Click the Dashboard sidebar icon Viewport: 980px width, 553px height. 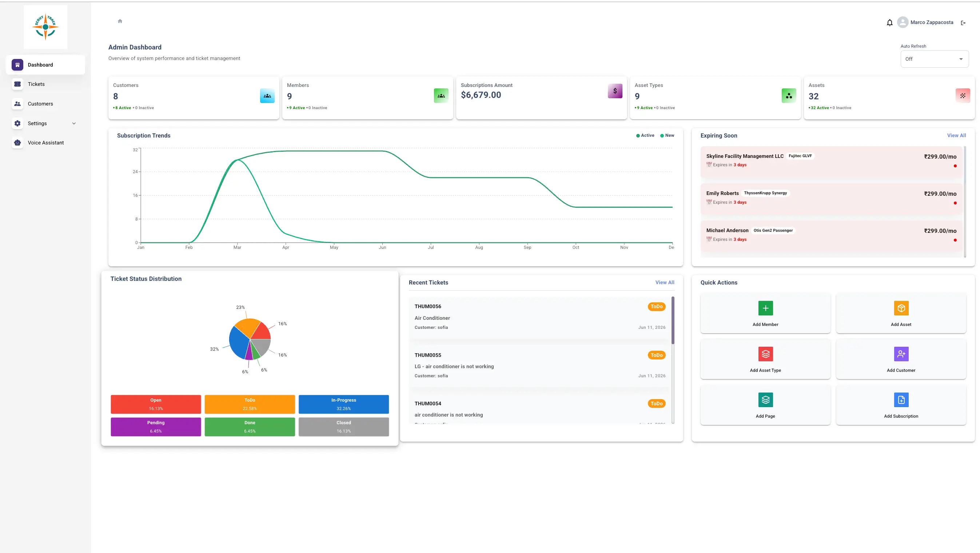pos(17,65)
